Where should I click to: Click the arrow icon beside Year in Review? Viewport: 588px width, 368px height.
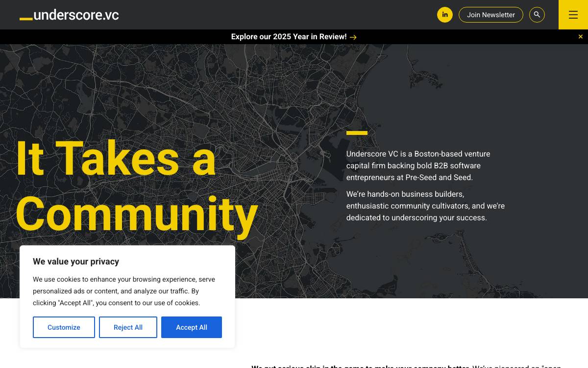(353, 37)
